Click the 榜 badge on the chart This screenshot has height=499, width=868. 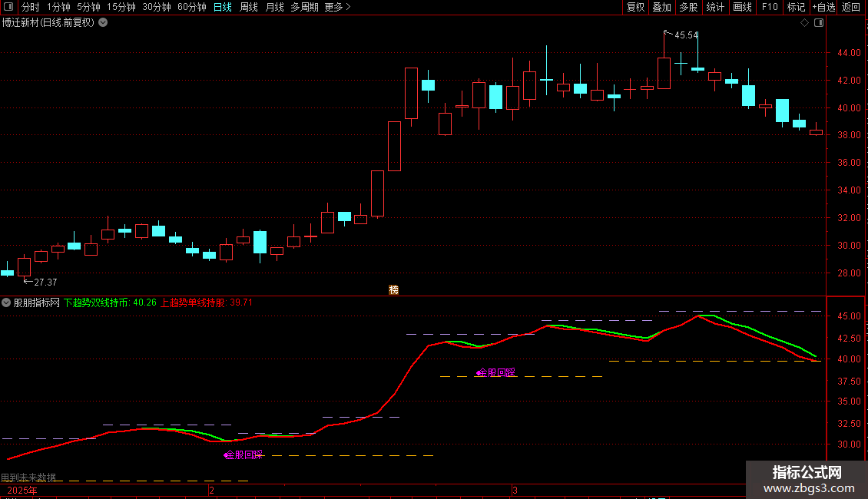point(393,290)
